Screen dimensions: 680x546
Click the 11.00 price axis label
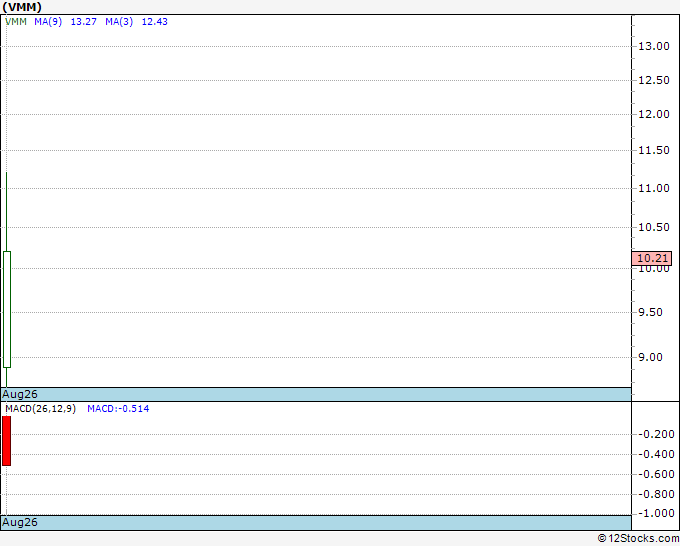[x=654, y=188]
